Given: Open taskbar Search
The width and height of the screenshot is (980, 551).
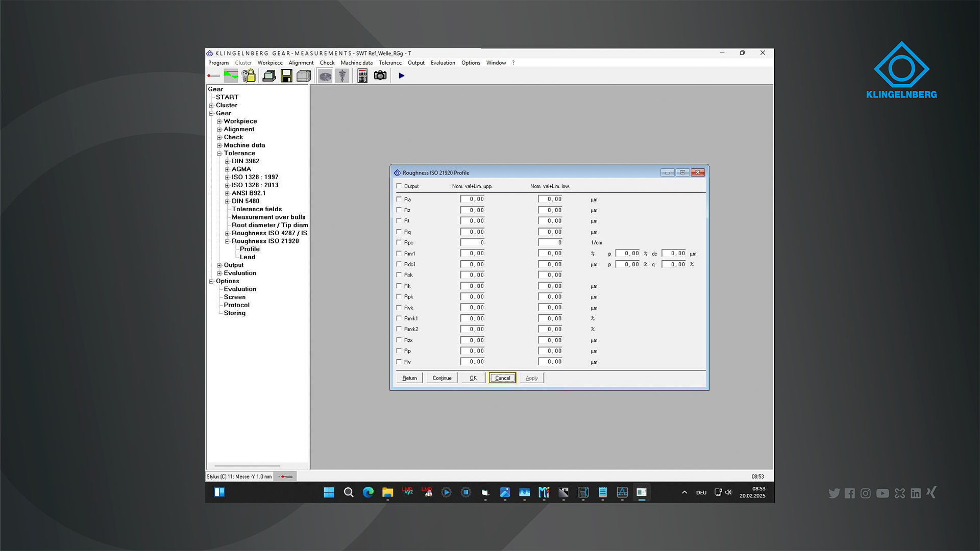Looking at the screenshot, I should [349, 492].
